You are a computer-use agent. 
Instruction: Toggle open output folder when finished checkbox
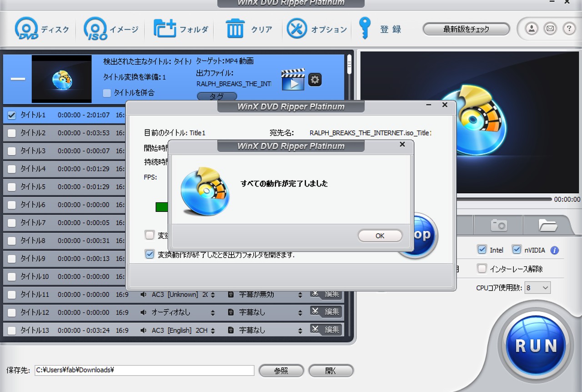point(150,254)
